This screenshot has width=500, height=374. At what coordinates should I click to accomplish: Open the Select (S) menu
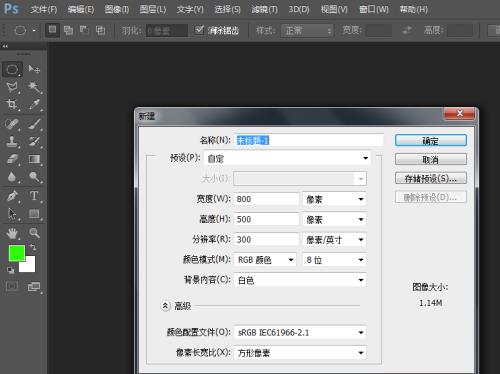pyautogui.click(x=227, y=9)
